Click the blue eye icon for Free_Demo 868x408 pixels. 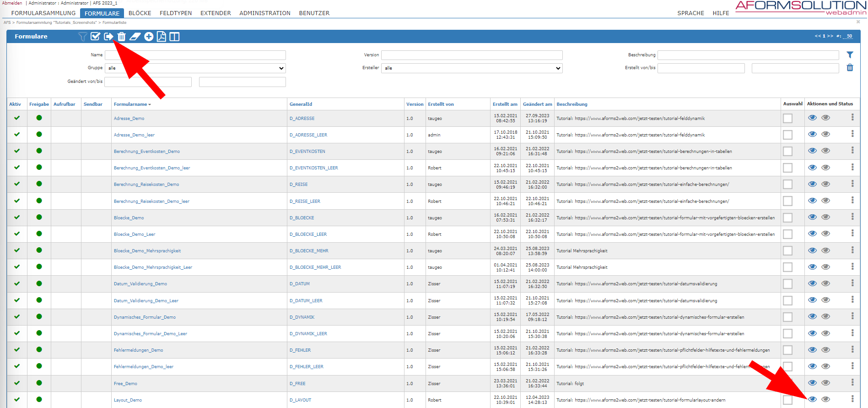812,383
